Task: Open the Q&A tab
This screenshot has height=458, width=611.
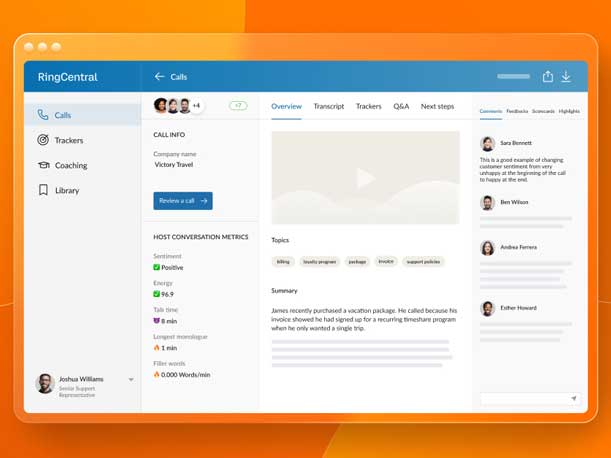Action: [x=400, y=106]
